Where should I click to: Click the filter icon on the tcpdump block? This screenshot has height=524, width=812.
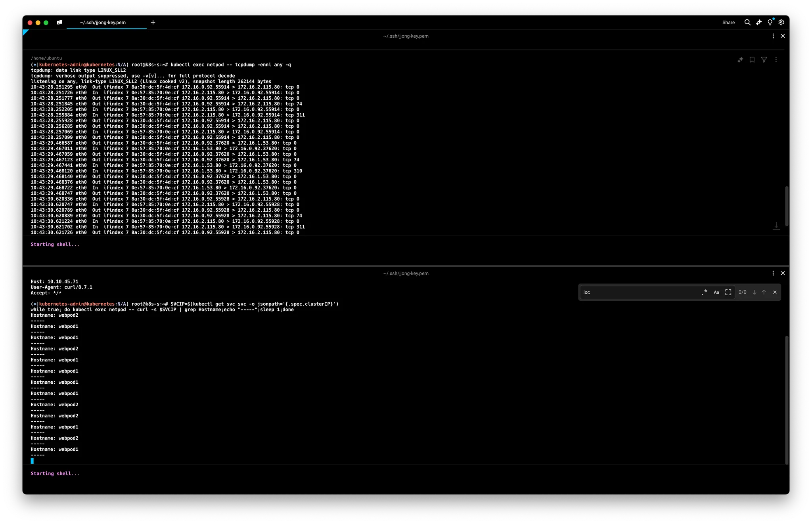pyautogui.click(x=764, y=60)
